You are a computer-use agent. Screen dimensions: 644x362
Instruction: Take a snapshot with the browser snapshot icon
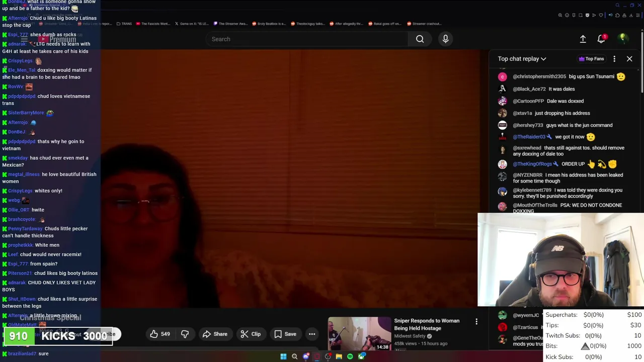pos(581,15)
